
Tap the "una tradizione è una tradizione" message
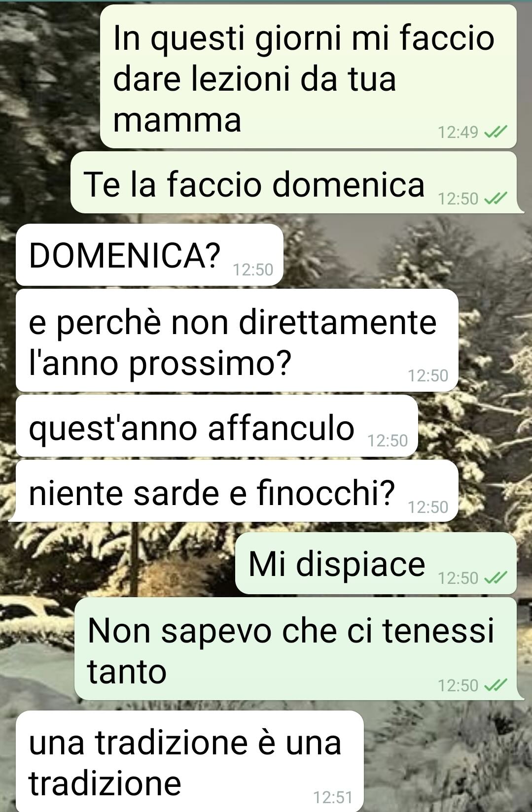[190, 761]
